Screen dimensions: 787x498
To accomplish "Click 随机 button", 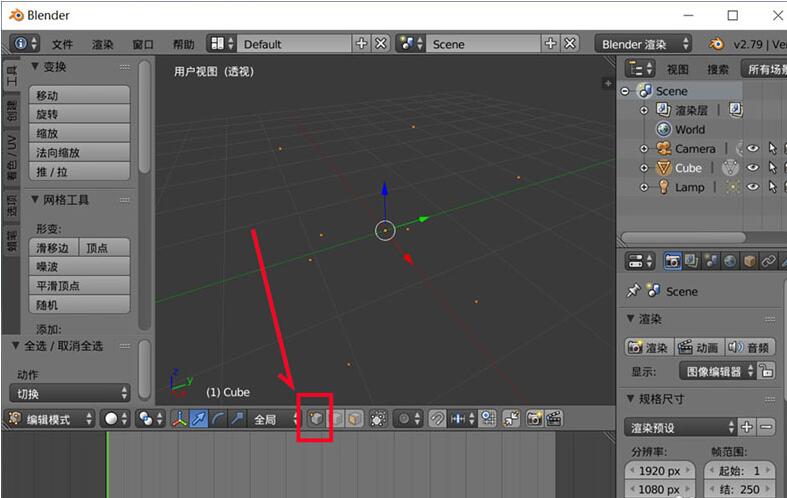I will coord(79,305).
